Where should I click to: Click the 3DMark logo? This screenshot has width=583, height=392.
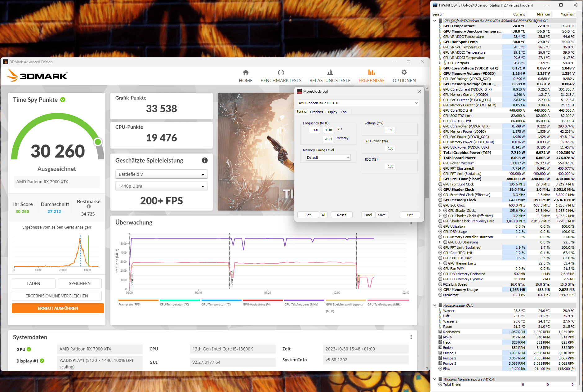37,75
